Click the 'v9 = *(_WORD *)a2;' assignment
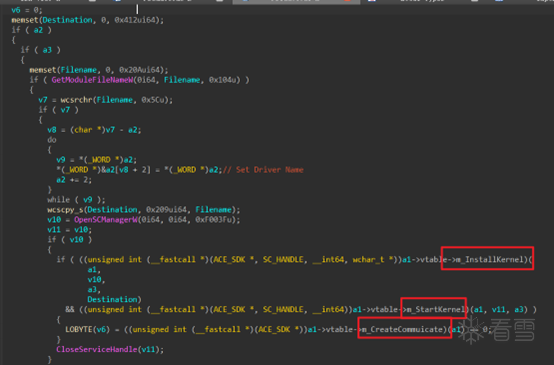The width and height of the screenshot is (554, 365). click(x=96, y=160)
